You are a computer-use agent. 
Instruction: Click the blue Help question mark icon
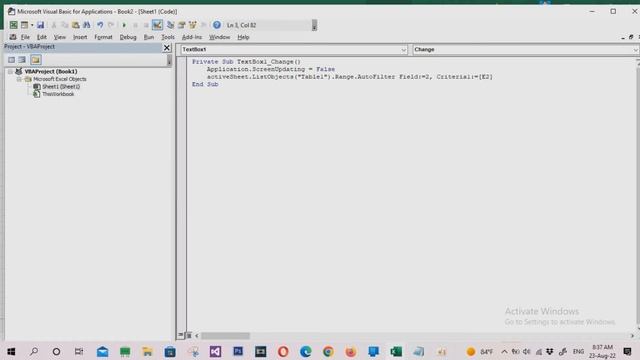click(x=217, y=25)
